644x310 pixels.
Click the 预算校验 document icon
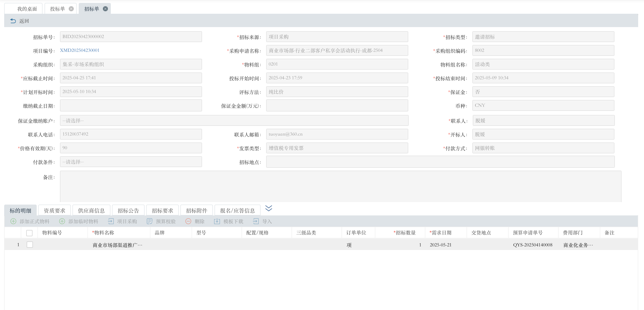click(x=150, y=221)
